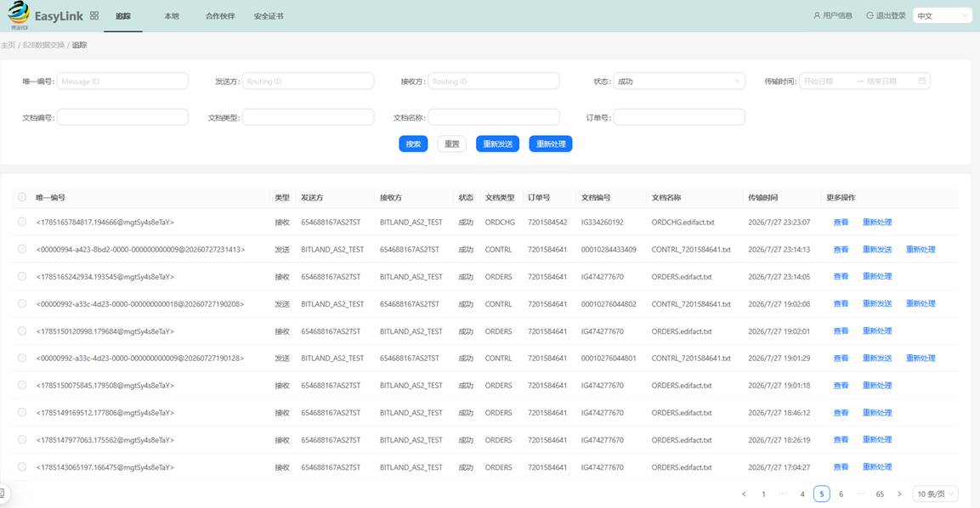The width and height of the screenshot is (980, 508).
Task: Click the 重新发送 button under filters
Action: (497, 144)
